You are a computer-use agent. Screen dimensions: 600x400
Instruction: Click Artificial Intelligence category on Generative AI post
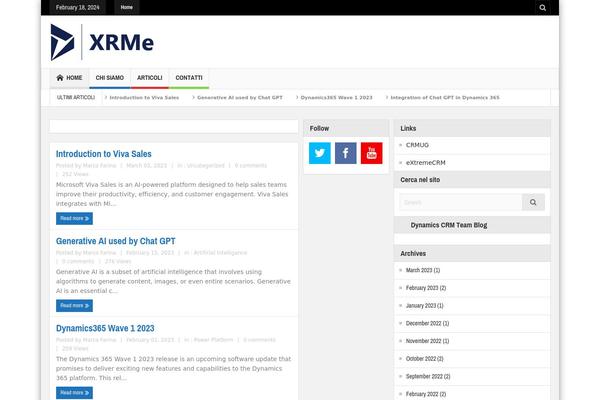pyautogui.click(x=220, y=253)
